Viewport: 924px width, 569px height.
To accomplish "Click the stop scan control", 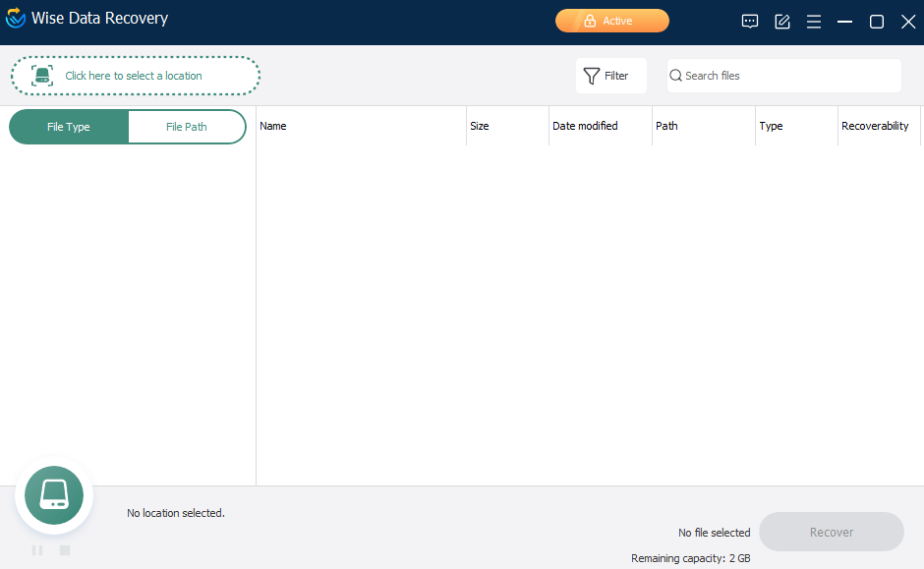I will click(x=65, y=550).
